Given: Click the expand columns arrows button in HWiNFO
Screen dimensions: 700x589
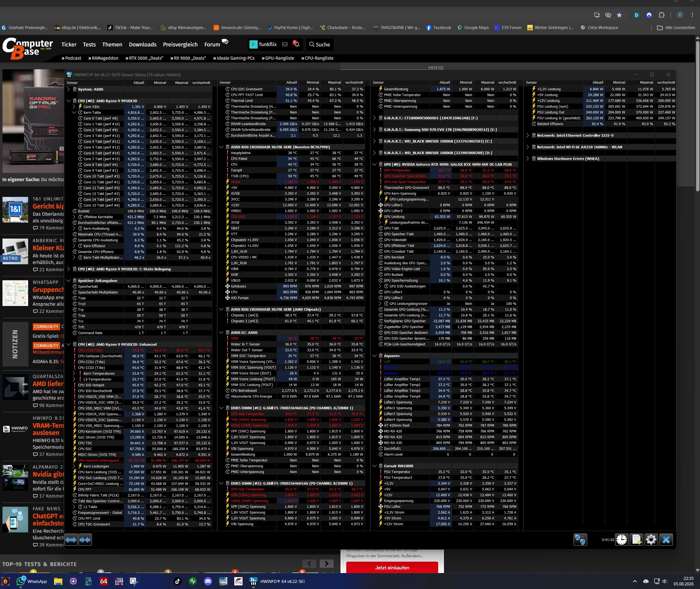Looking at the screenshot, I should 71,540.
